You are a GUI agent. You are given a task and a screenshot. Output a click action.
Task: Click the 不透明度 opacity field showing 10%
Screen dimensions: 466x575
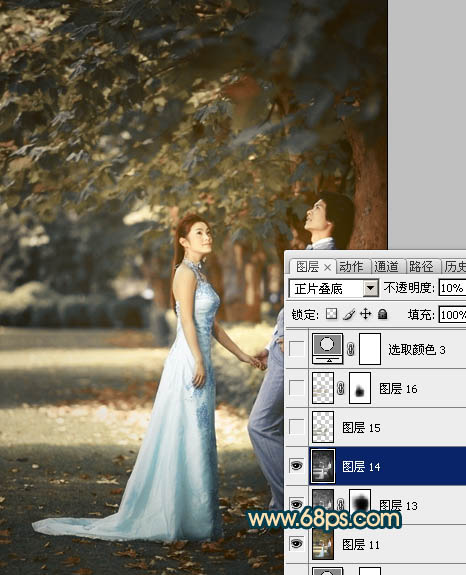tap(452, 288)
